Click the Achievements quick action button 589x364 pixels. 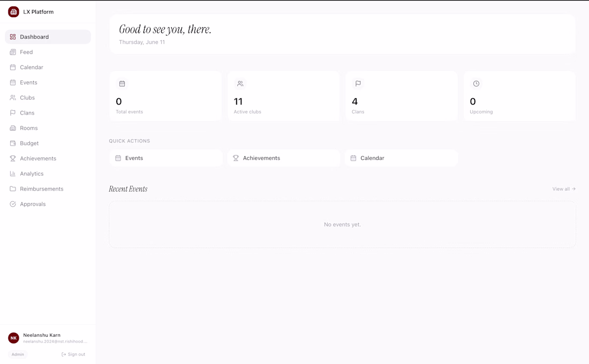(284, 158)
